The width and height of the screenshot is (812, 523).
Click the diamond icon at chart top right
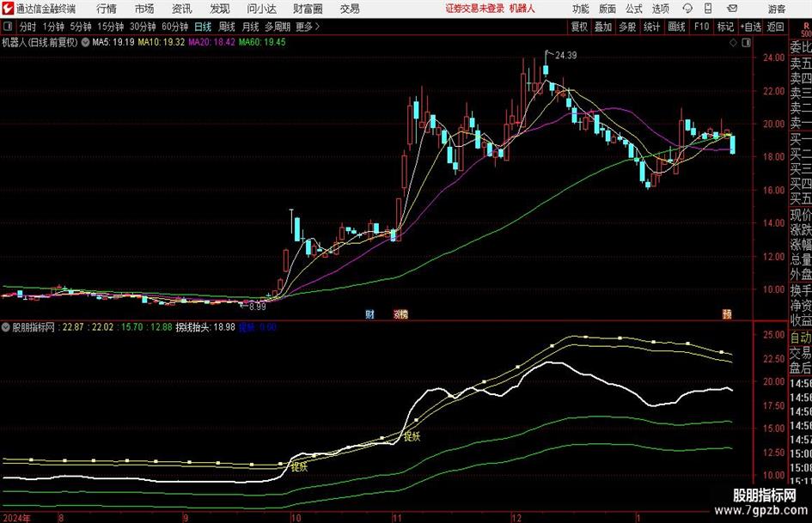pos(733,43)
